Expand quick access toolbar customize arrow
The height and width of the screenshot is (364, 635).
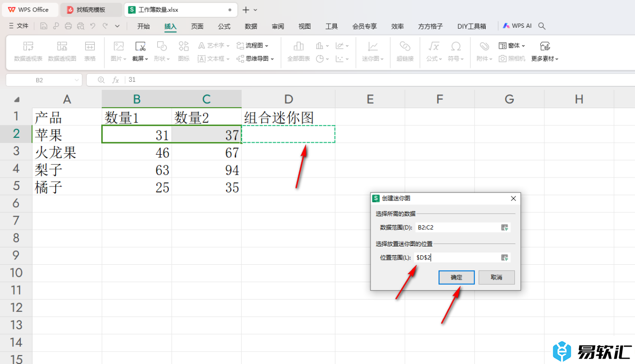[118, 26]
